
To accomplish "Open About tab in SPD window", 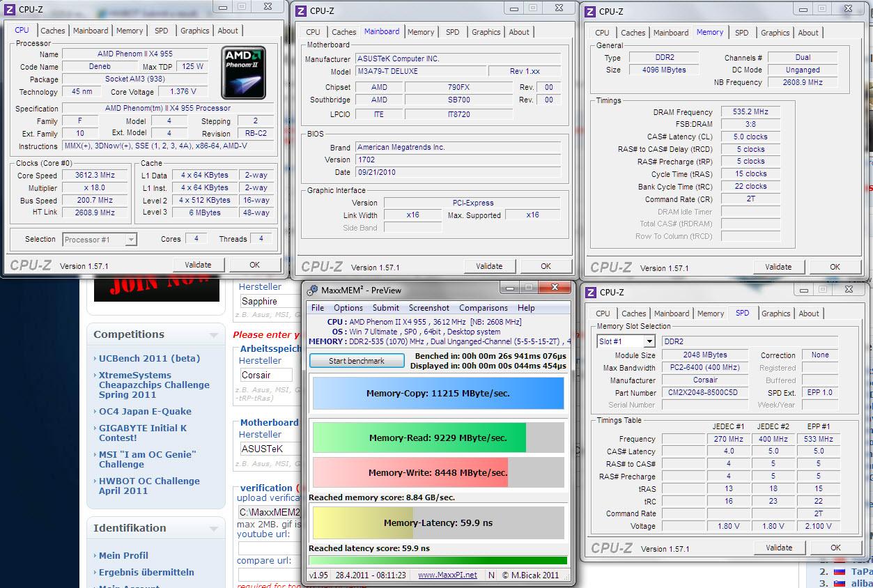I will click(809, 314).
